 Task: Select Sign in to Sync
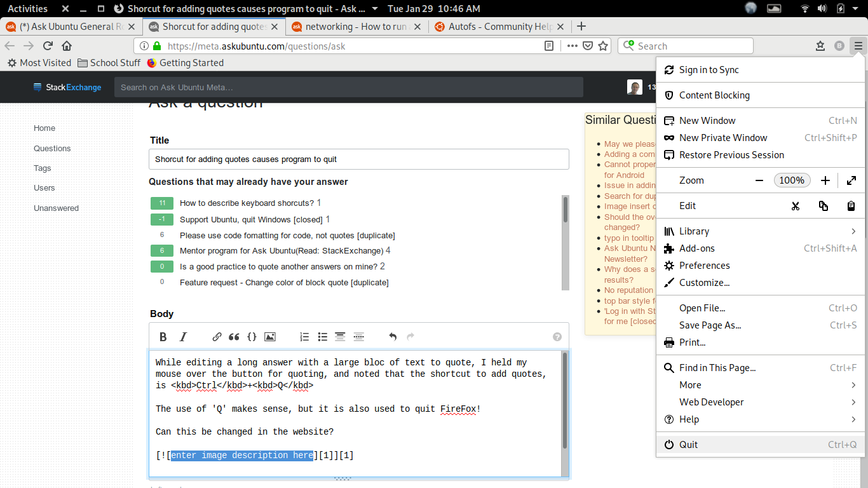click(761, 70)
